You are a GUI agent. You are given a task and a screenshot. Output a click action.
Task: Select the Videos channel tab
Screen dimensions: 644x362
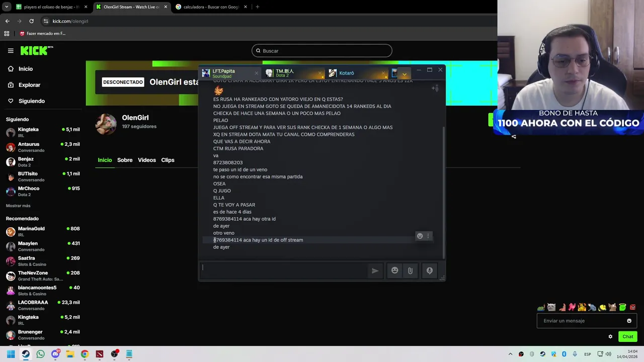pyautogui.click(x=147, y=160)
